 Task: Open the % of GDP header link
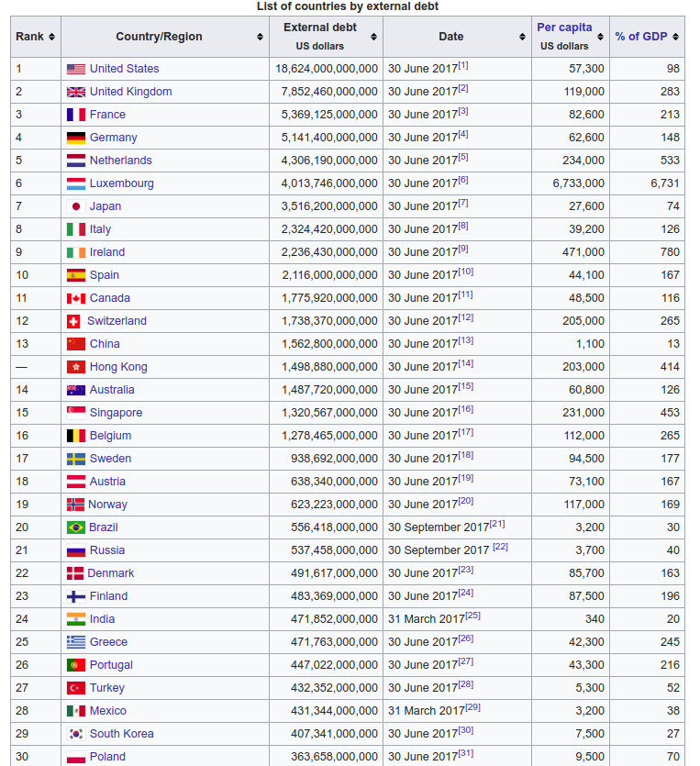tap(641, 37)
